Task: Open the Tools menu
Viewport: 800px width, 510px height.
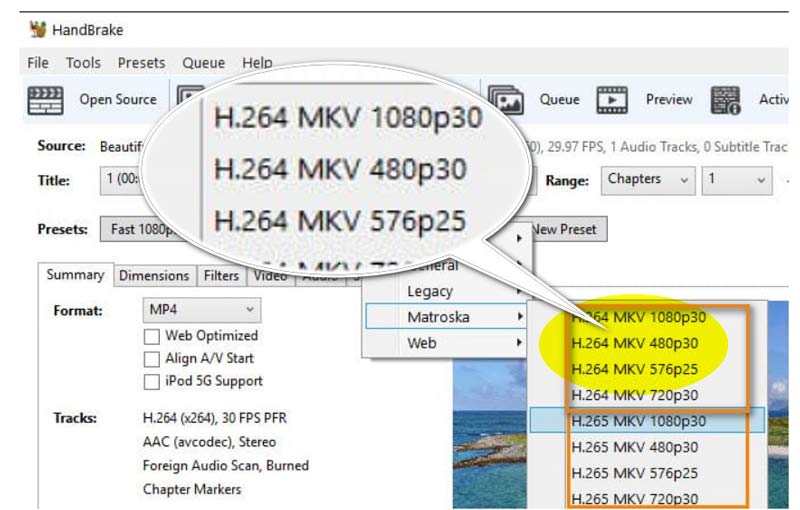Action: [83, 63]
